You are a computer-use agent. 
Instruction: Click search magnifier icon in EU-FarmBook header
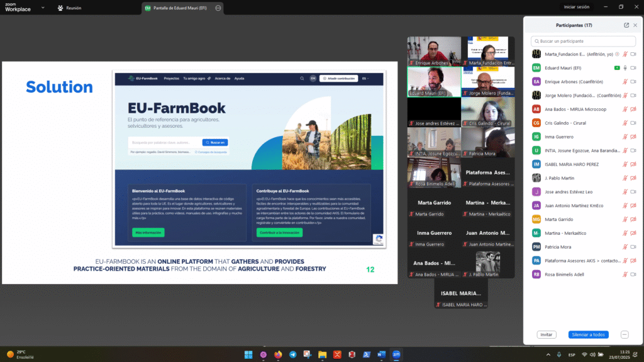pos(302,78)
